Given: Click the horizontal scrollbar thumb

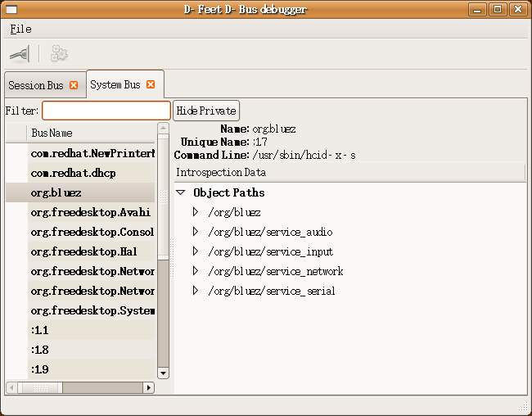Looking at the screenshot, I should [x=40, y=387].
